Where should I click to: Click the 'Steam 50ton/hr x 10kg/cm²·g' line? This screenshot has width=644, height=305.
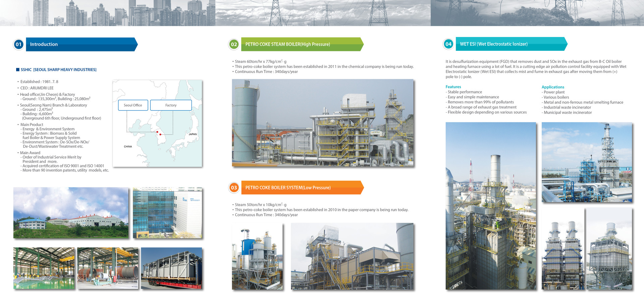tap(261, 205)
